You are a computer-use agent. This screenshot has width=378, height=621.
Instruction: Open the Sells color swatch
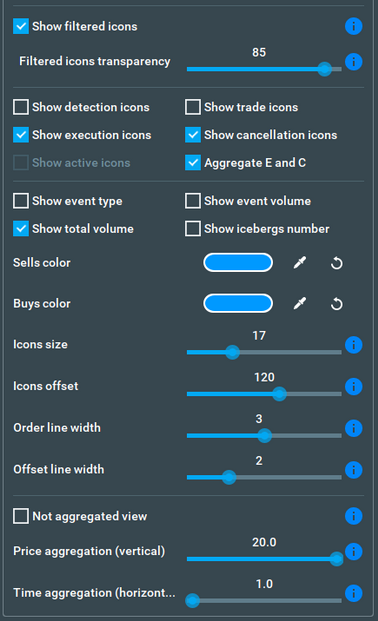coord(238,263)
